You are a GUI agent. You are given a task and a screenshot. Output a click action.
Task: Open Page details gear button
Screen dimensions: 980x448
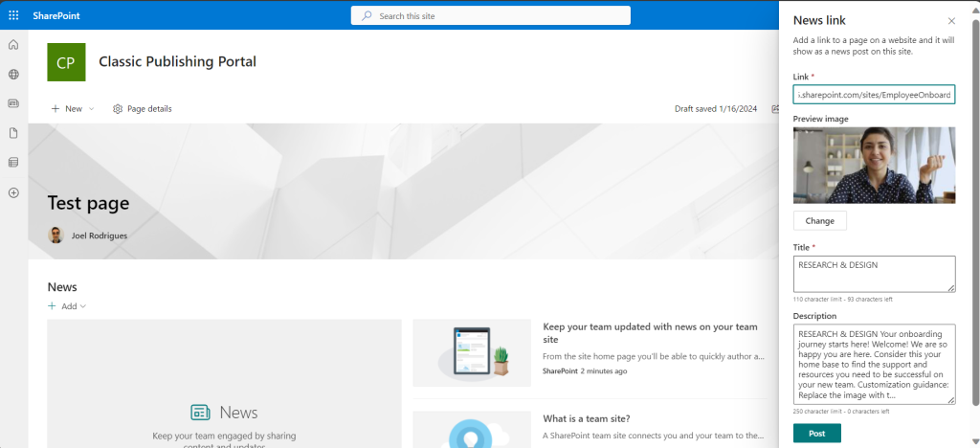click(x=143, y=109)
